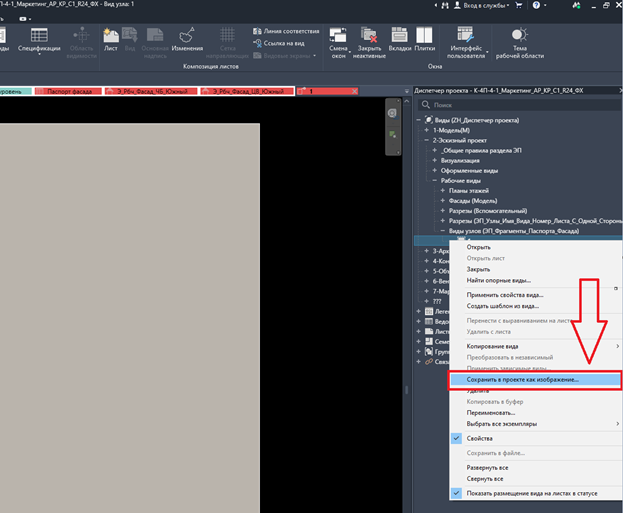Select Разрезы (Вспомогательный) tree item
The image size is (623, 513).
488,211
